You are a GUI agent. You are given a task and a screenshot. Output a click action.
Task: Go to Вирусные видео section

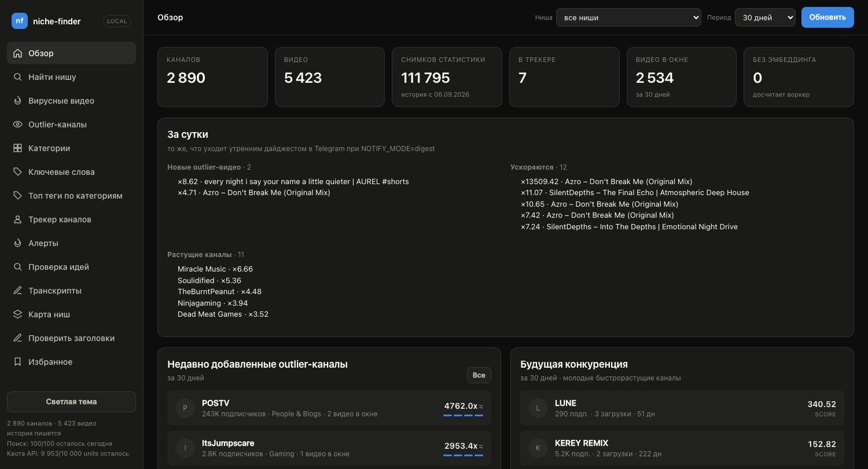[x=71, y=101]
